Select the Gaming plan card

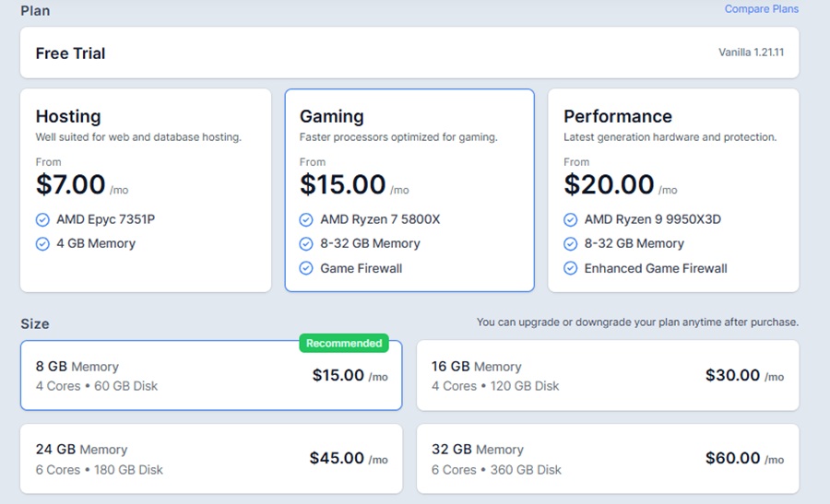point(409,190)
